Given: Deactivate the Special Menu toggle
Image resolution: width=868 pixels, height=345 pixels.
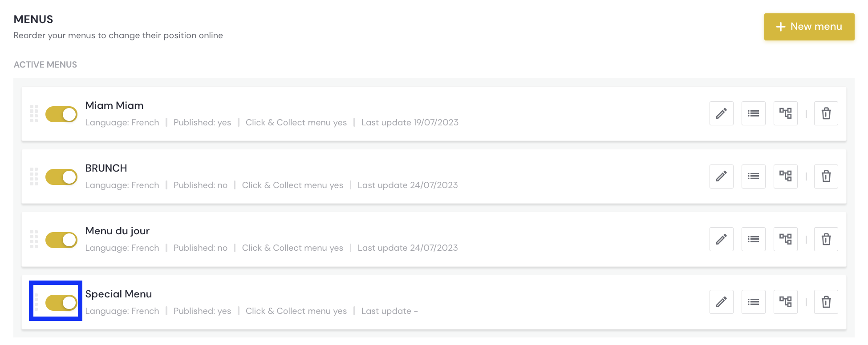Looking at the screenshot, I should [x=61, y=303].
